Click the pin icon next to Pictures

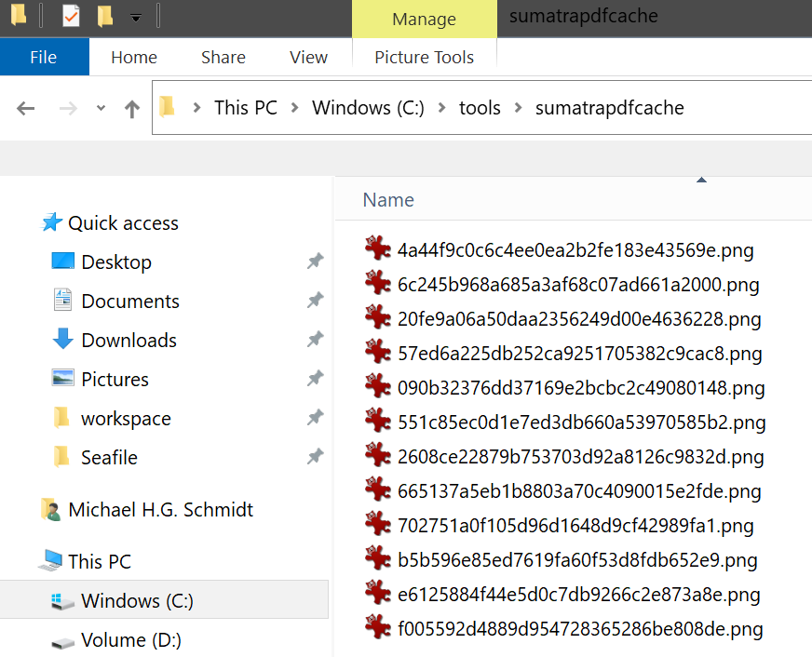coord(315,379)
